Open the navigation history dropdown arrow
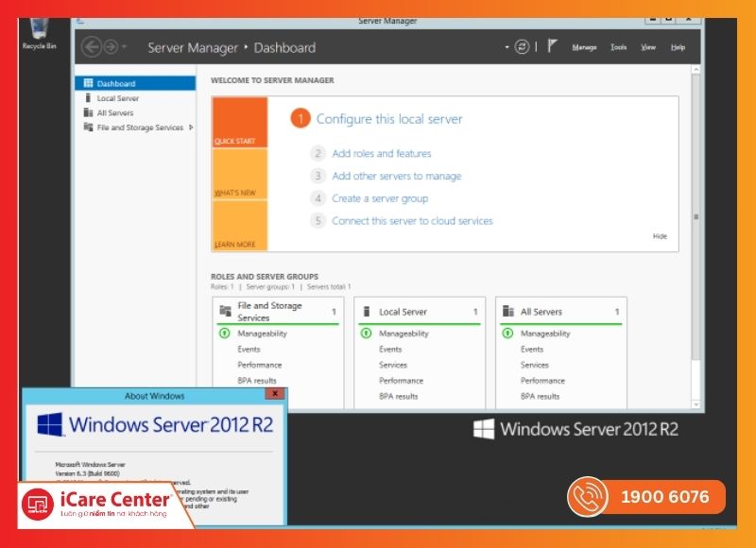This screenshot has height=548, width=756. point(124,47)
